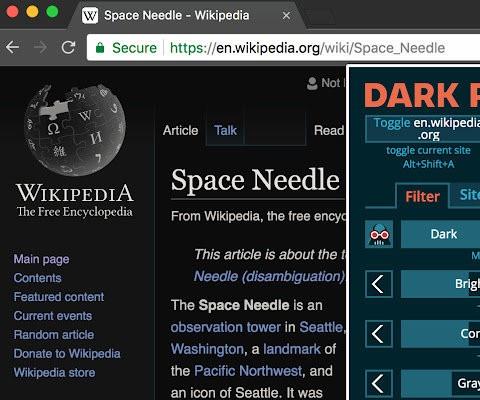The image size is (480, 400).
Task: Decrease Grayscale with left arrow
Action: pos(379,384)
